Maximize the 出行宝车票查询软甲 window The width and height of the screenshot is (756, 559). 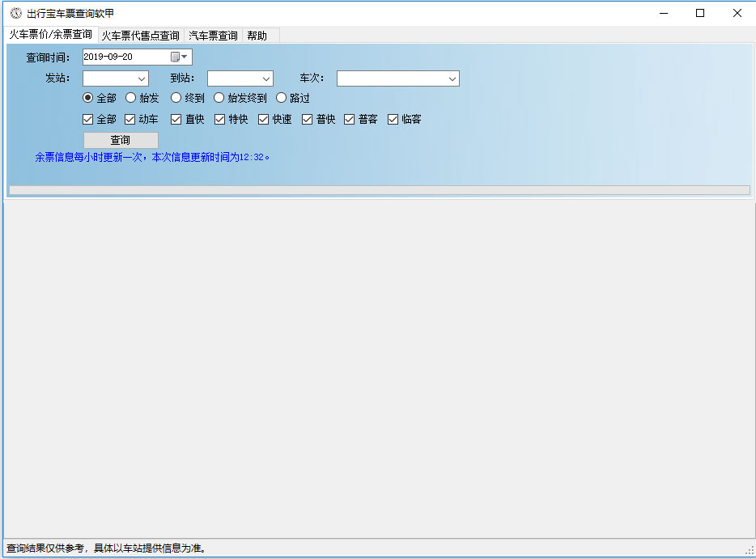(700, 13)
